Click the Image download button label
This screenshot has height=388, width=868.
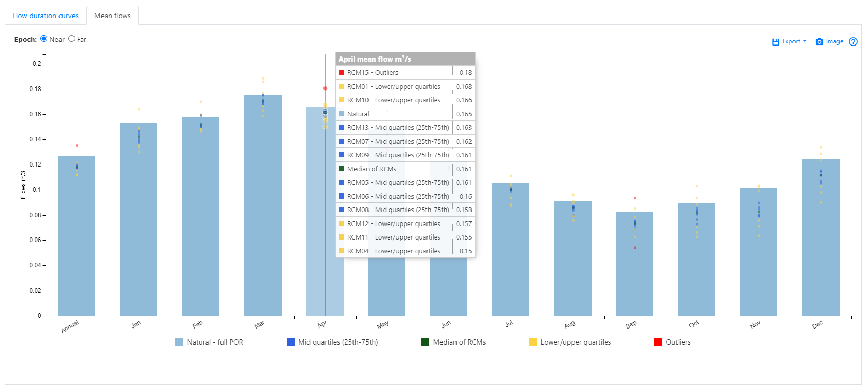(x=834, y=41)
